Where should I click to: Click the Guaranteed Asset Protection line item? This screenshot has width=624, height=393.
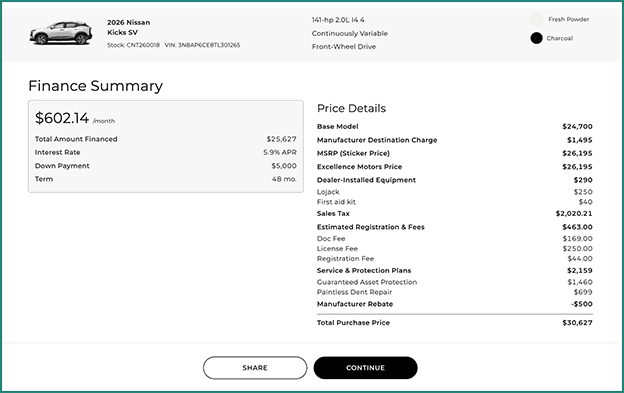point(367,282)
